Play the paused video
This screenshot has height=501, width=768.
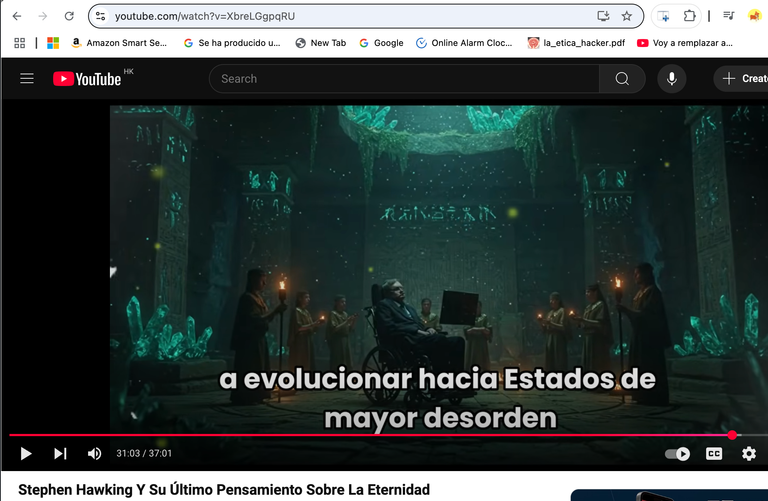click(26, 453)
